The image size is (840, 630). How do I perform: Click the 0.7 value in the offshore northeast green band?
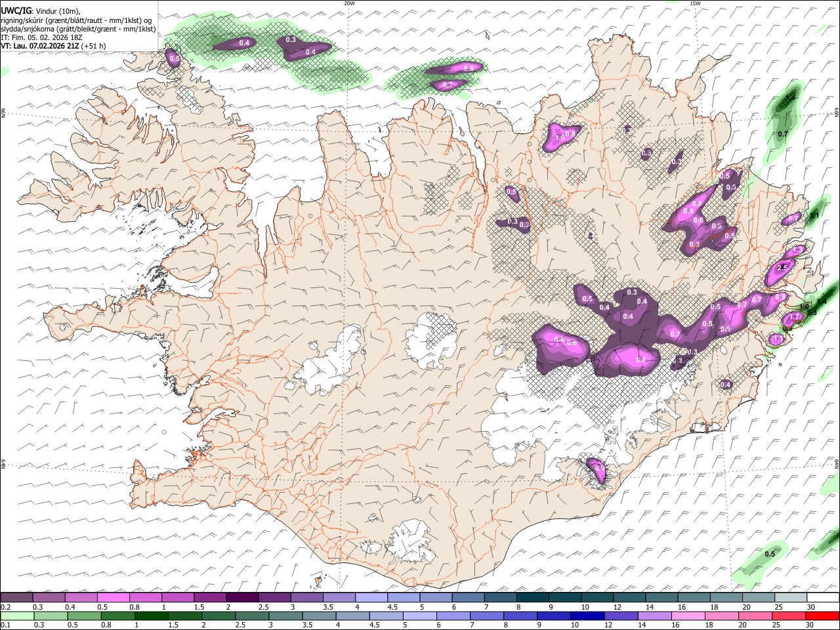[782, 134]
